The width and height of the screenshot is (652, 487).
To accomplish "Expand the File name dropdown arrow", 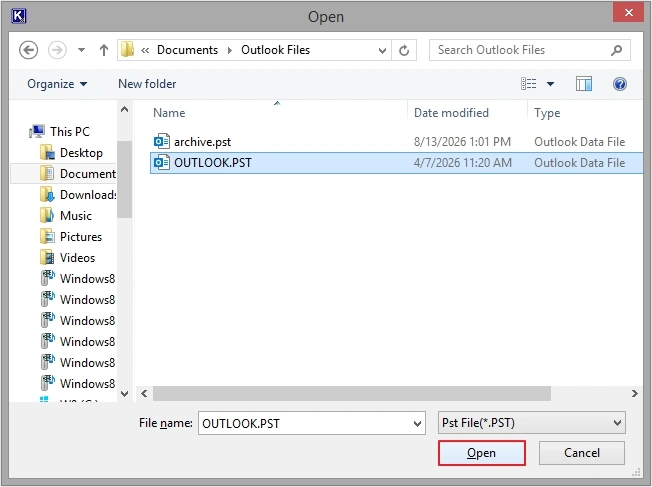I will [417, 424].
